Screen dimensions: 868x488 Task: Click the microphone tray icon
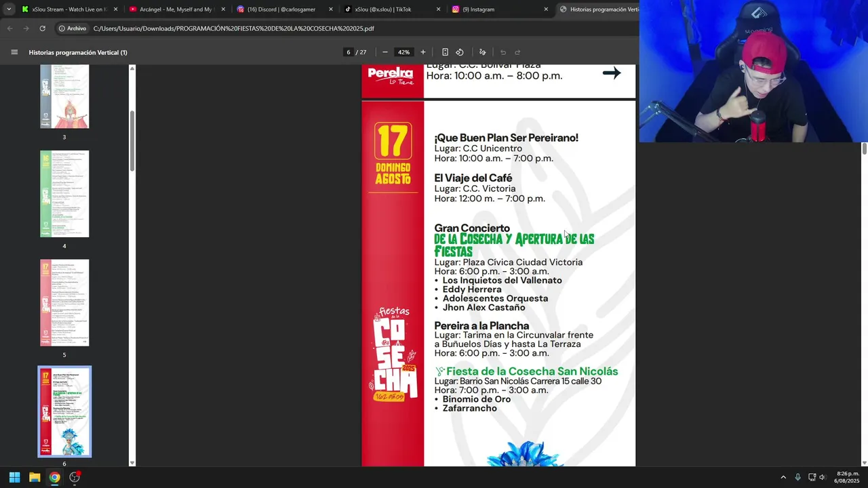797,477
